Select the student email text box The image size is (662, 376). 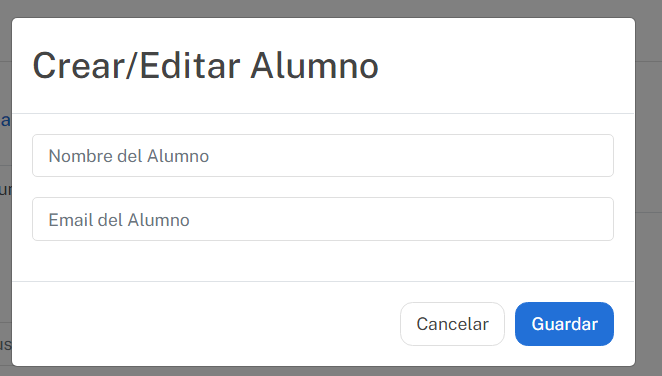click(323, 219)
